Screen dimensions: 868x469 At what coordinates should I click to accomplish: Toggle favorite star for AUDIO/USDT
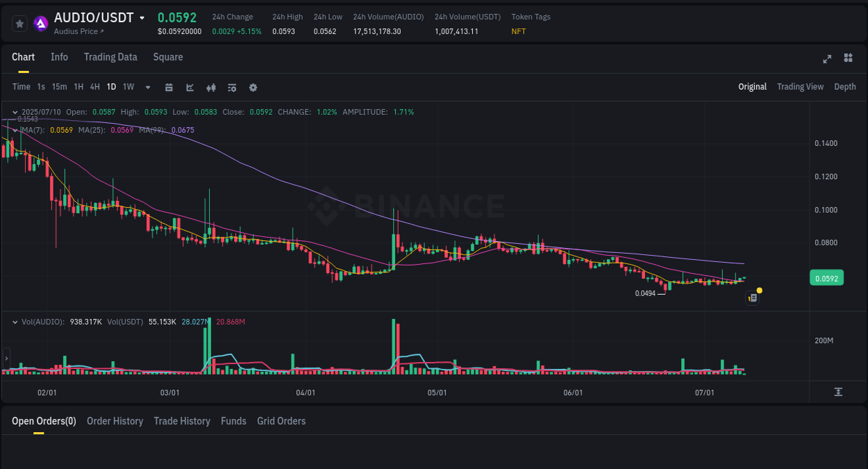click(19, 23)
